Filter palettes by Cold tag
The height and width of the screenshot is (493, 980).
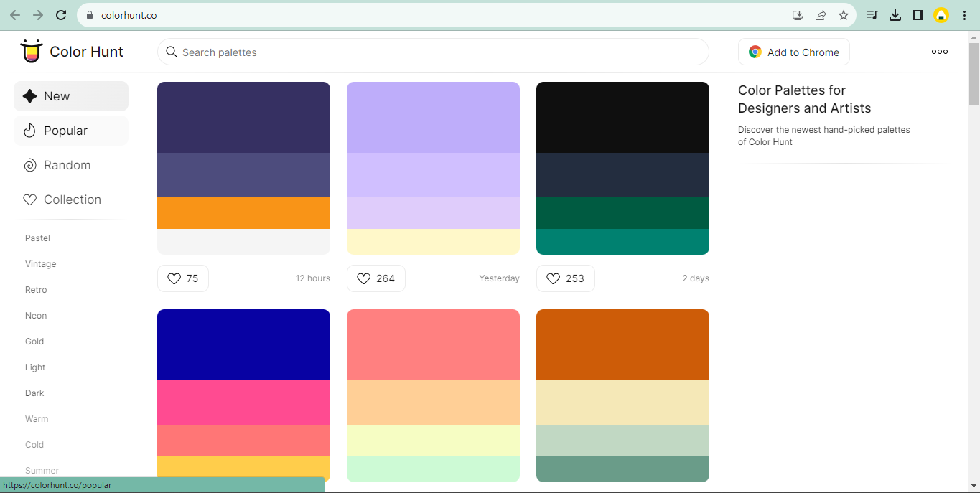[x=34, y=445]
